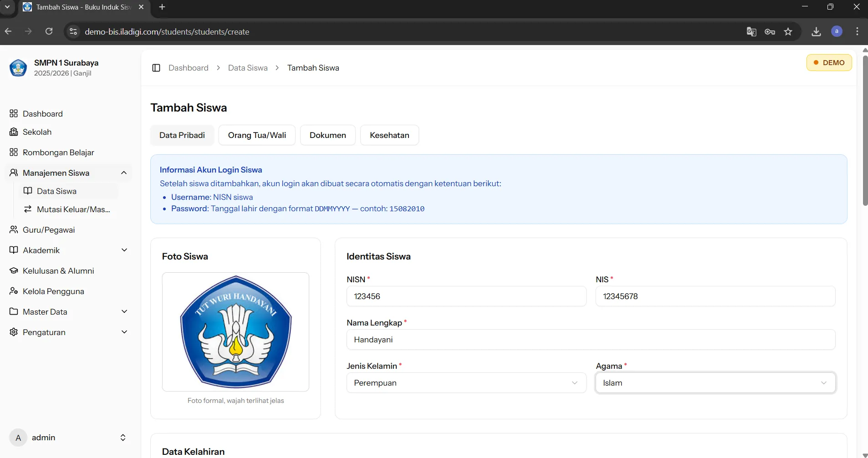Expand the Akademik submenu chevron

click(x=124, y=250)
